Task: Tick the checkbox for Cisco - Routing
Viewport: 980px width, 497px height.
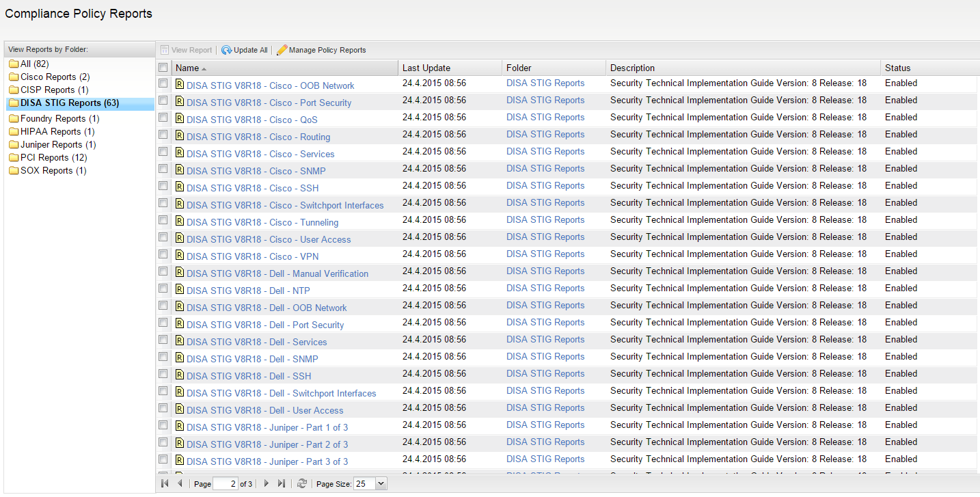Action: point(163,134)
